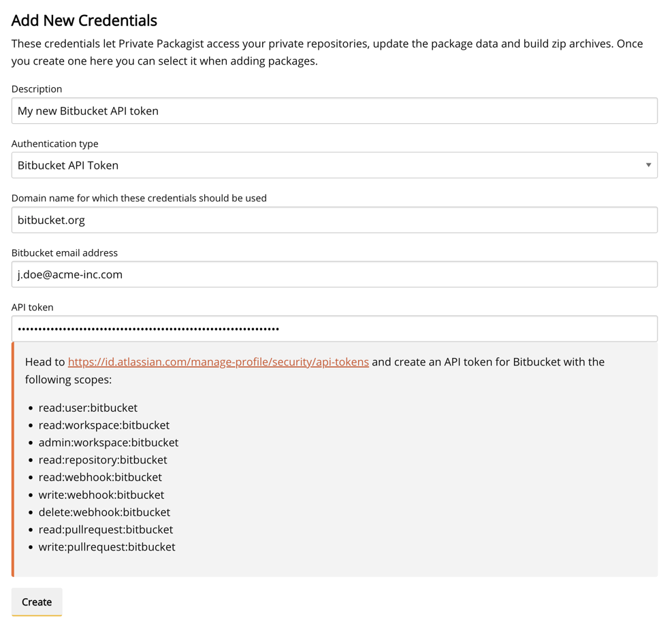Open the Atlassian API tokens link
This screenshot has width=672, height=624.
click(x=218, y=362)
